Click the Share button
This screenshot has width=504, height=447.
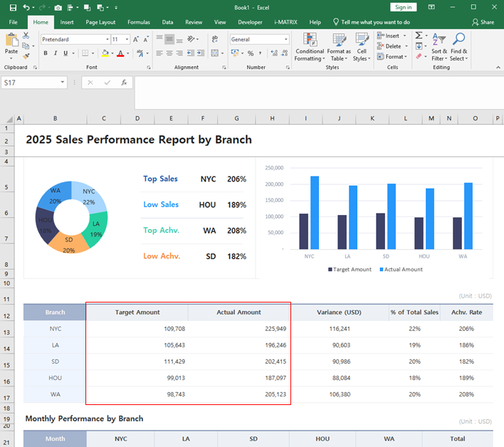[x=483, y=22]
